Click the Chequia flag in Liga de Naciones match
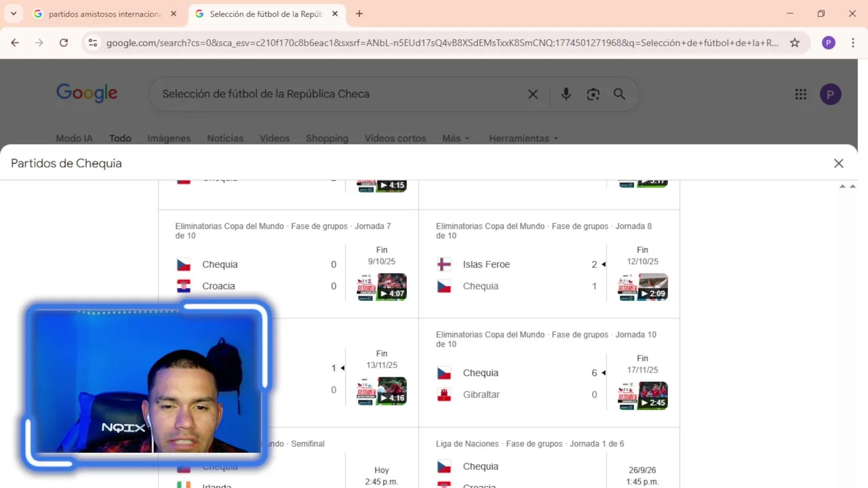868x488 pixels. (444, 466)
